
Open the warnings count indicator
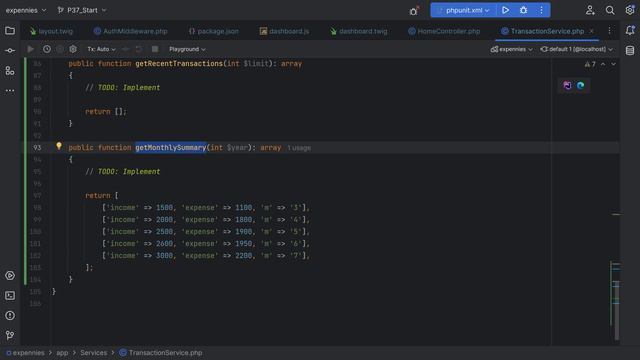click(590, 64)
